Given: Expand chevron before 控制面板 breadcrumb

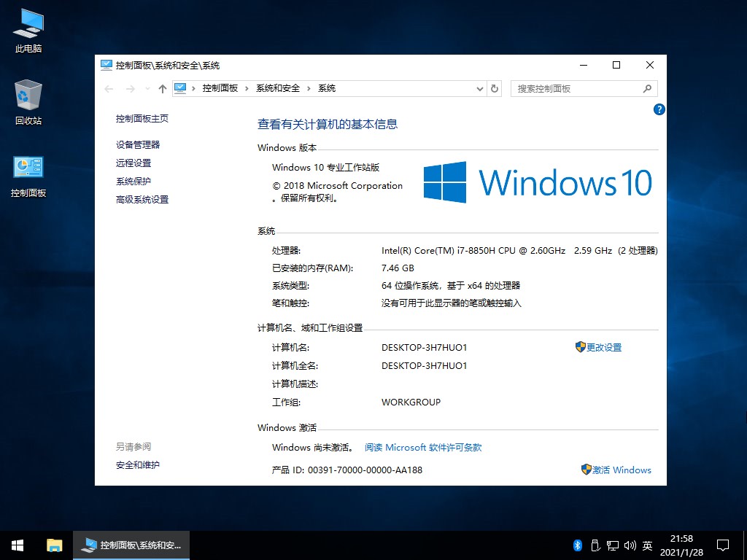Looking at the screenshot, I should pyautogui.click(x=193, y=88).
